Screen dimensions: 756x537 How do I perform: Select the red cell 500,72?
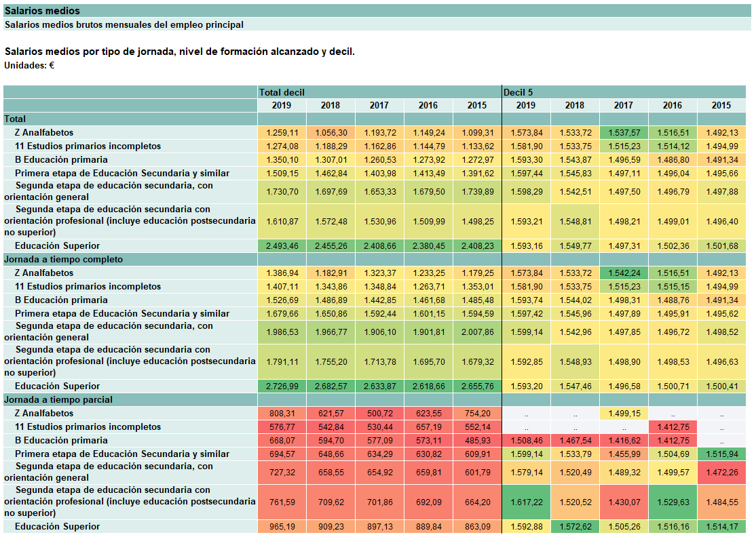[x=380, y=413]
